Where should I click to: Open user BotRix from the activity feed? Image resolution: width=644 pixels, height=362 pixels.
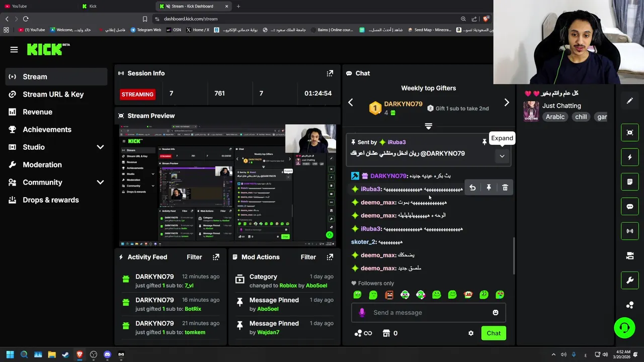193,309
